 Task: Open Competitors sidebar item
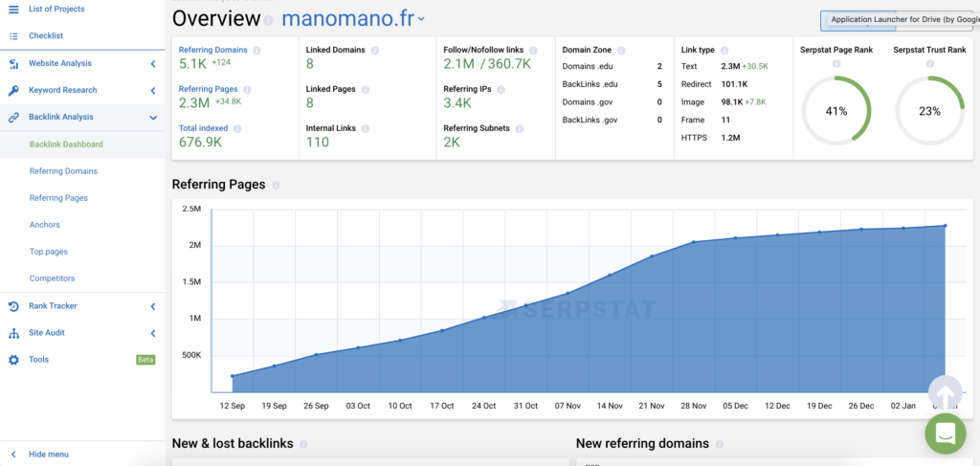[x=52, y=278]
